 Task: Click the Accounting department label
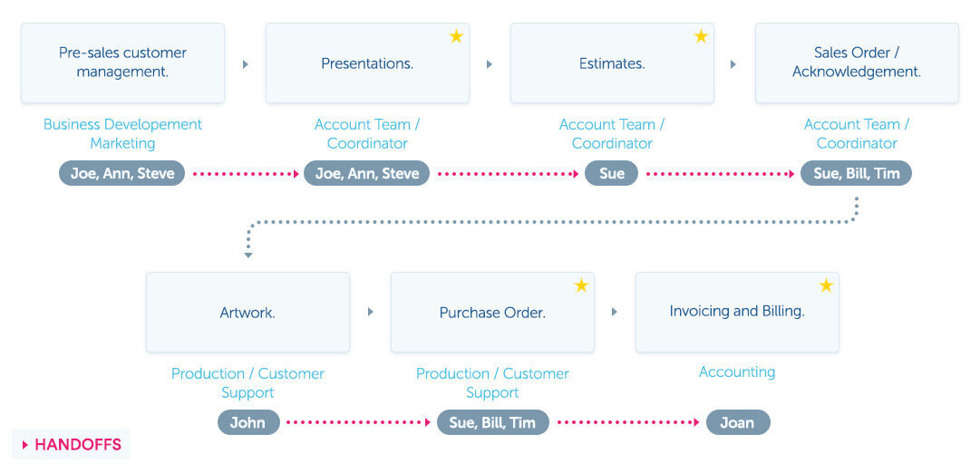tap(737, 372)
